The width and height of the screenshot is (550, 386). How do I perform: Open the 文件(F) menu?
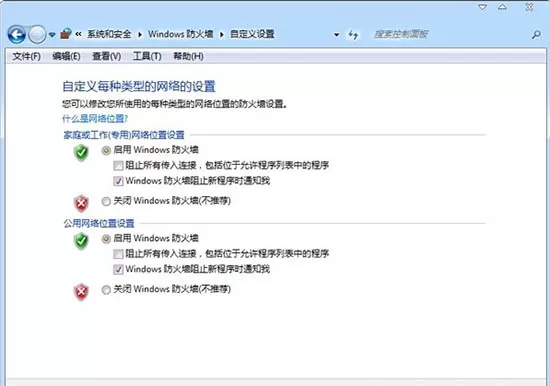(x=27, y=56)
